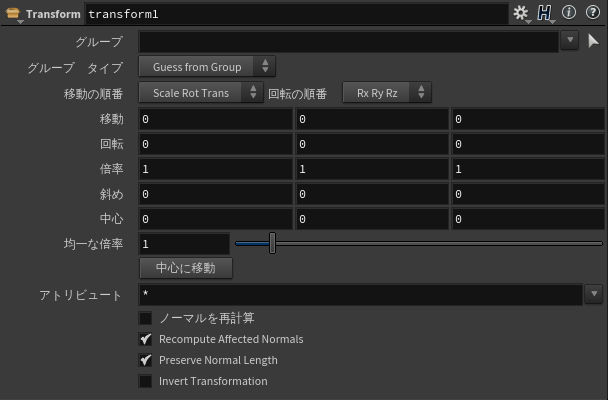
Task: Open the question mark help icon
Action: pyautogui.click(x=592, y=14)
